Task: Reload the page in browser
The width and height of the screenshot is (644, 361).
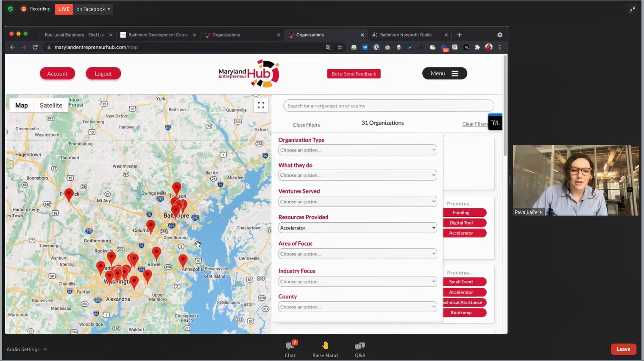Action: tap(35, 48)
